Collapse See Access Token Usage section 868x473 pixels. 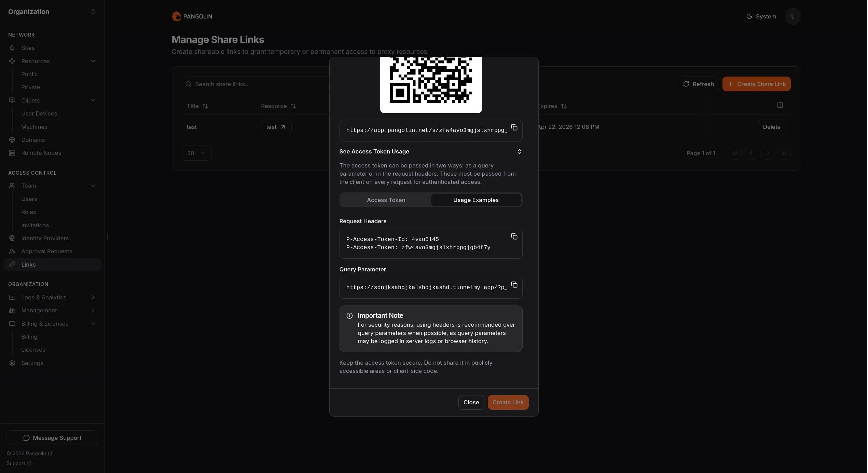(519, 151)
